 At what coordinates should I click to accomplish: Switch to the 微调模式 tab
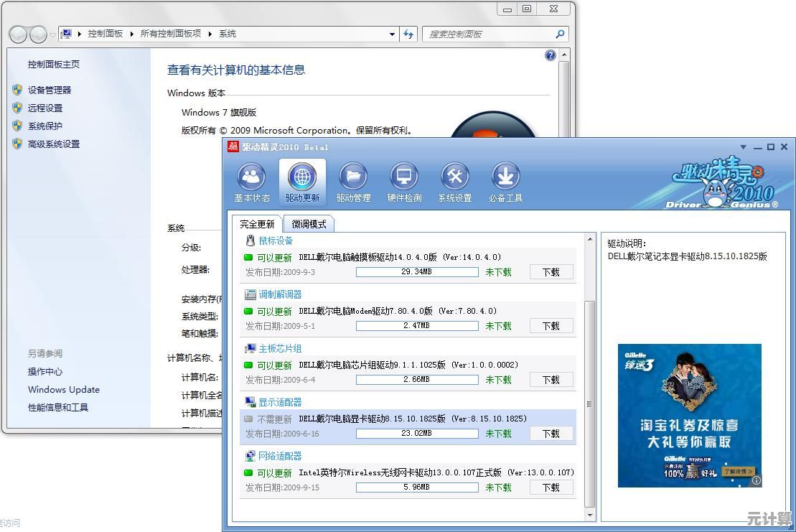[309, 224]
